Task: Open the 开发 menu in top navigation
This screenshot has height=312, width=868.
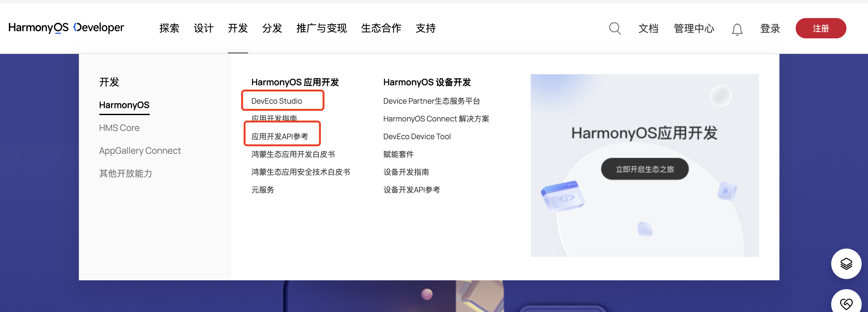Action: click(x=238, y=28)
